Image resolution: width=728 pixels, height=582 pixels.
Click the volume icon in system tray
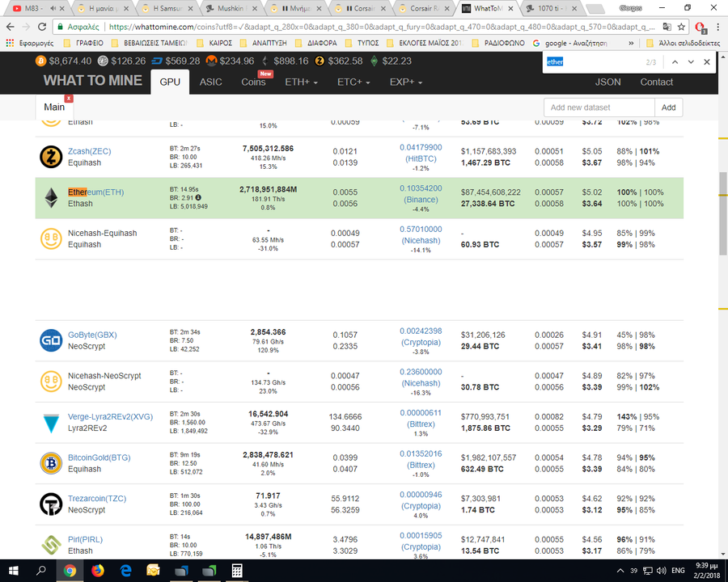pyautogui.click(x=662, y=571)
